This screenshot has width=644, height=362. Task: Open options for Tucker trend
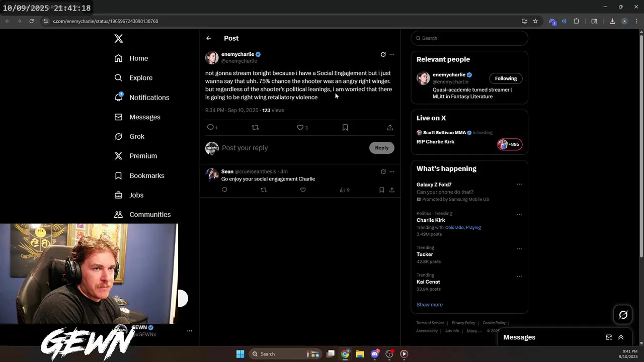coord(519,249)
